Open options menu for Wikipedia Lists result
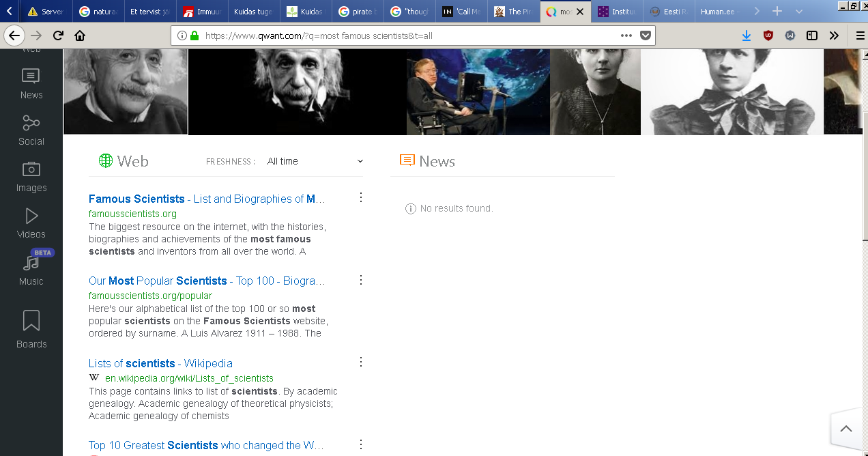Image resolution: width=868 pixels, height=456 pixels. [x=361, y=362]
